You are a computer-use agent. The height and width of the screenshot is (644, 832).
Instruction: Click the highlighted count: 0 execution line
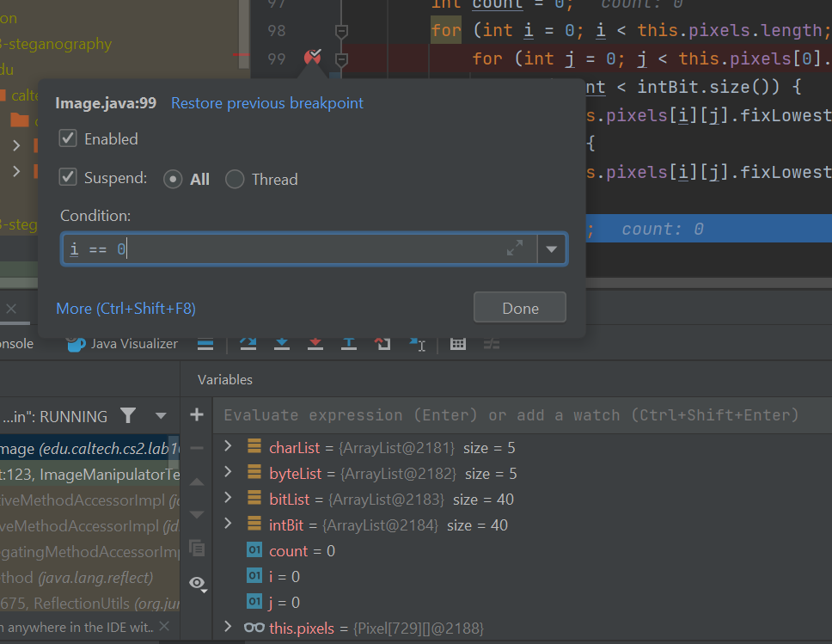point(708,229)
